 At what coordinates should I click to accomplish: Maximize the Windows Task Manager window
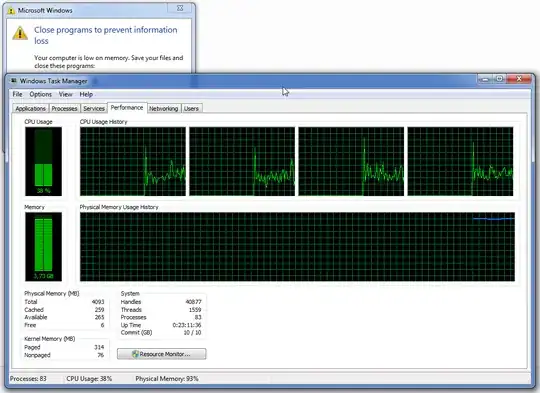(x=499, y=79)
